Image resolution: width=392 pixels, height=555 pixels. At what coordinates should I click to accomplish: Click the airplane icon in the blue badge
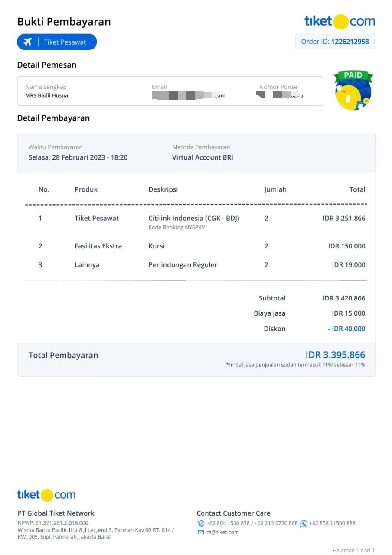(28, 42)
